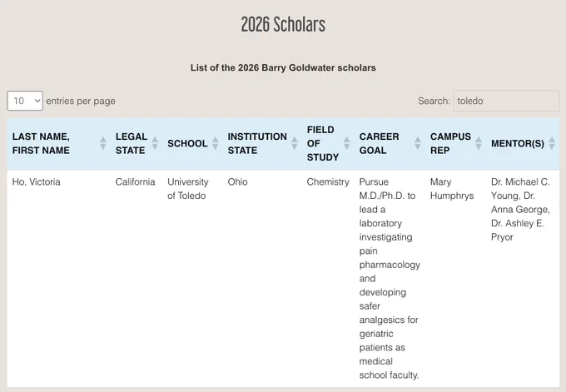Click the Chemistry field cell
The image size is (566, 392).
(x=328, y=181)
